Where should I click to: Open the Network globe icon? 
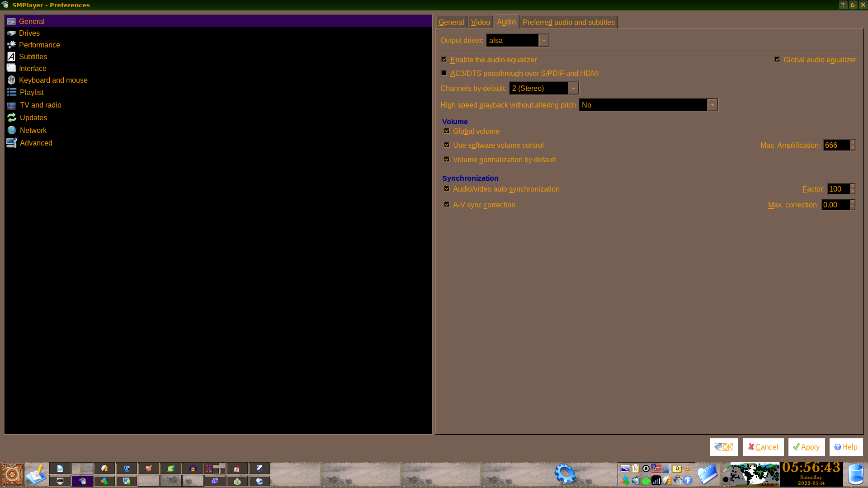coord(12,130)
